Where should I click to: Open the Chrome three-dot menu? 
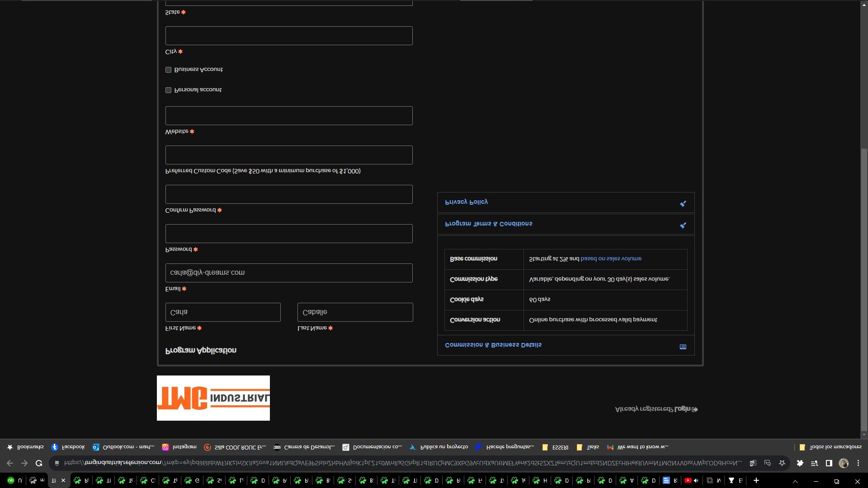click(858, 463)
